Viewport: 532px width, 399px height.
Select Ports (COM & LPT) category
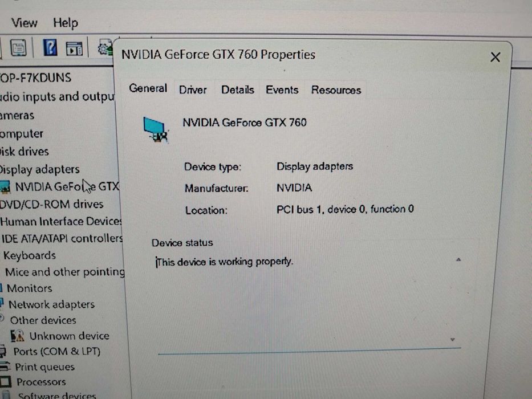point(56,352)
